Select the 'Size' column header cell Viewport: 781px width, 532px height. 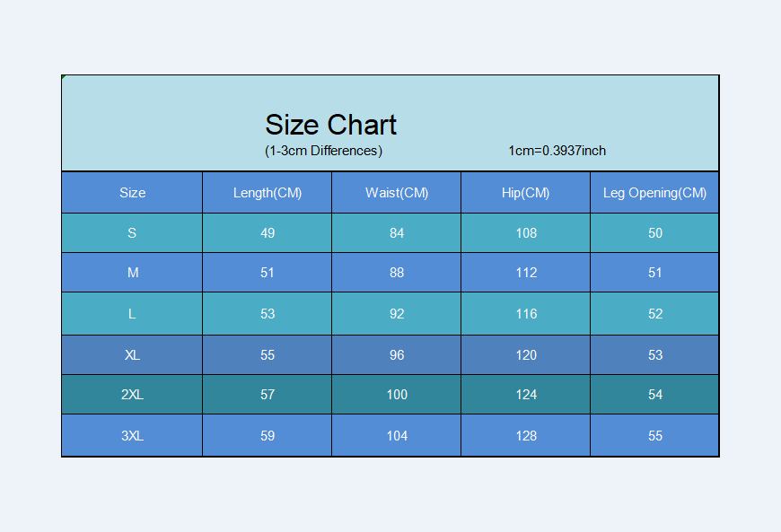point(132,193)
